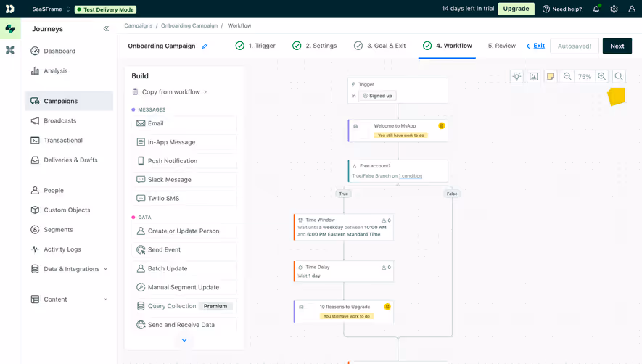Screen dimensions: 642x364
Task: Click the Next button
Action: pos(617,46)
